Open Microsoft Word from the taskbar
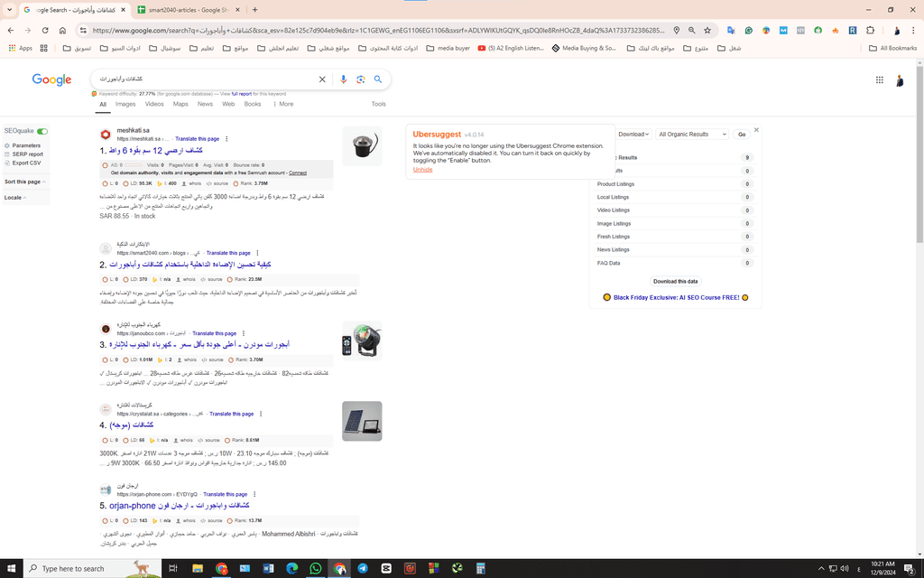This screenshot has width=924, height=578. pos(268,569)
